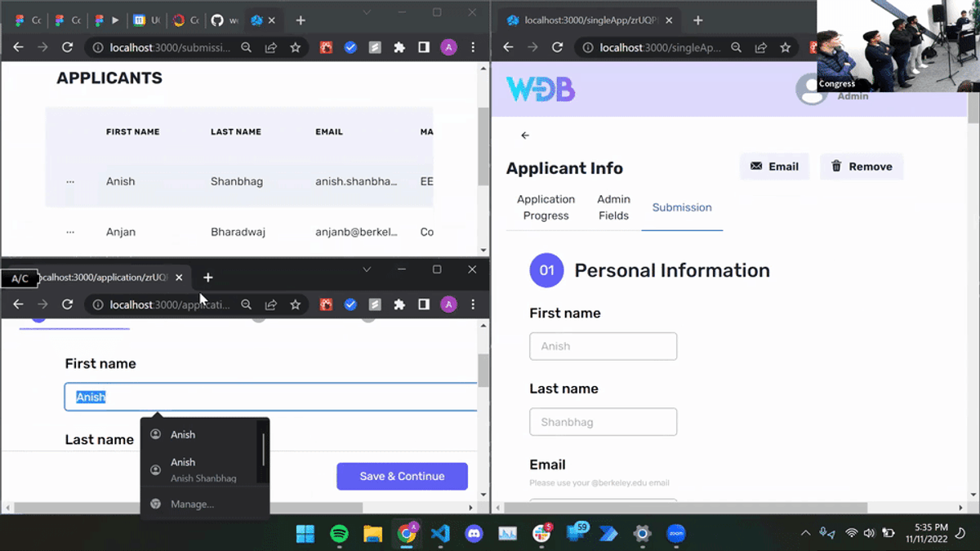Screen dimensions: 980x551
Task: Click the Email icon button in Applicant Info
Action: click(773, 166)
